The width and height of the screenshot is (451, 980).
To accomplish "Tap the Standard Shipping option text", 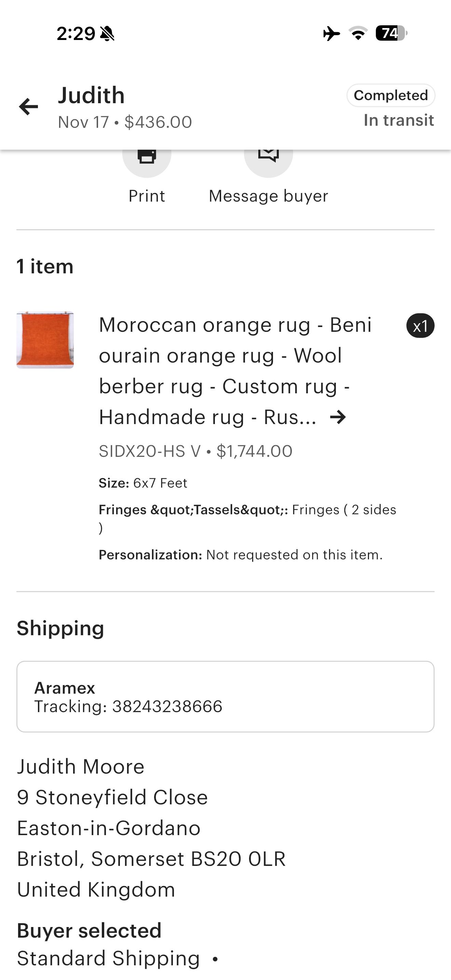I will 108,958.
